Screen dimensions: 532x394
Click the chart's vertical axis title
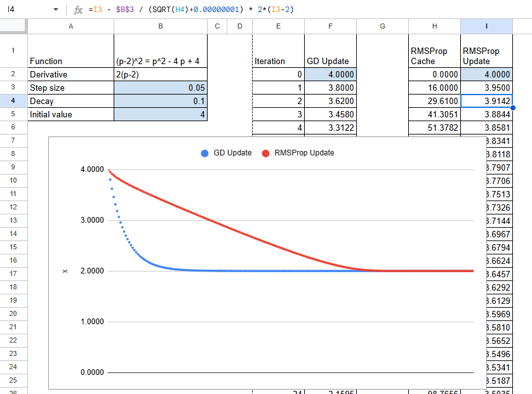(65, 271)
